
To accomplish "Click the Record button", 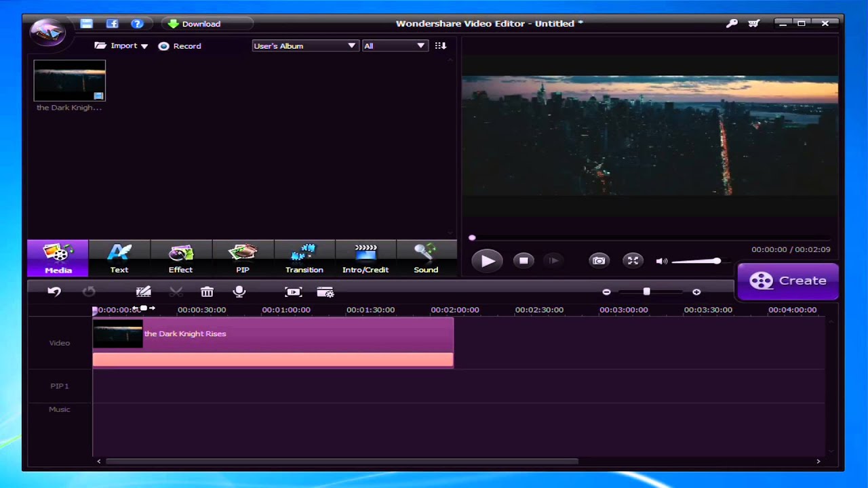I will [x=180, y=46].
